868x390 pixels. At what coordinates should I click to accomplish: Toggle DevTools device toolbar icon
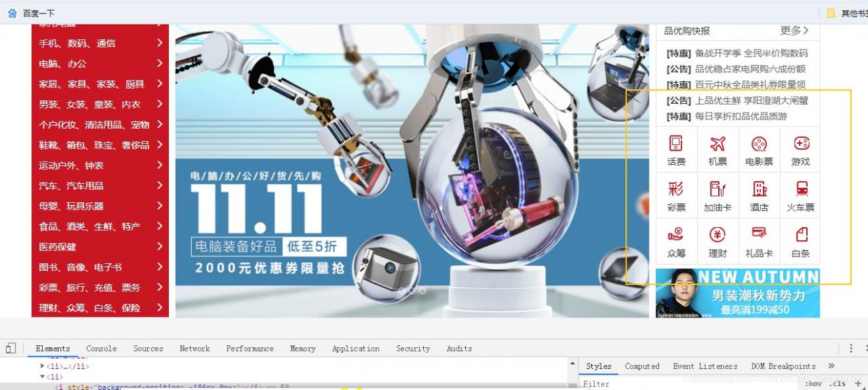tap(10, 348)
